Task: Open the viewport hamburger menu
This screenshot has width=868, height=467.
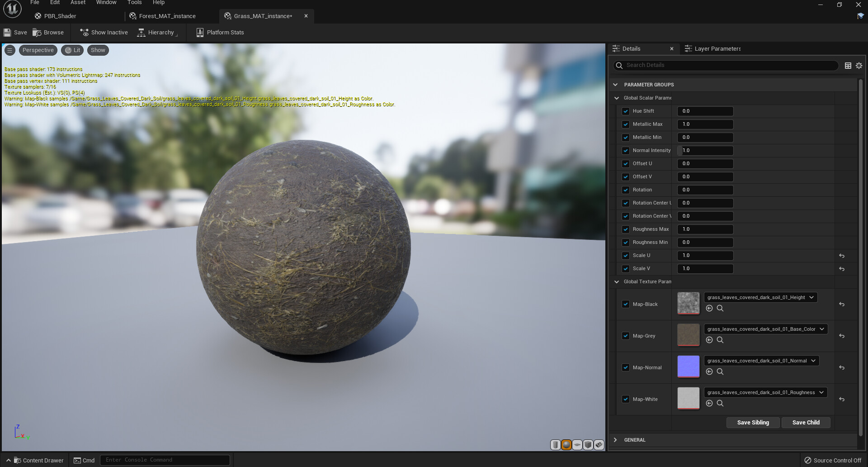Action: pos(10,50)
